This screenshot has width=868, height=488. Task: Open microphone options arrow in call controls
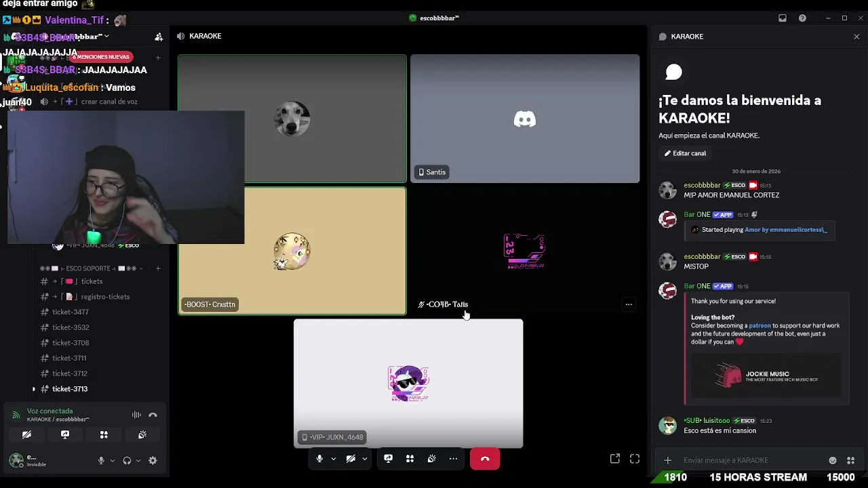[x=334, y=459]
